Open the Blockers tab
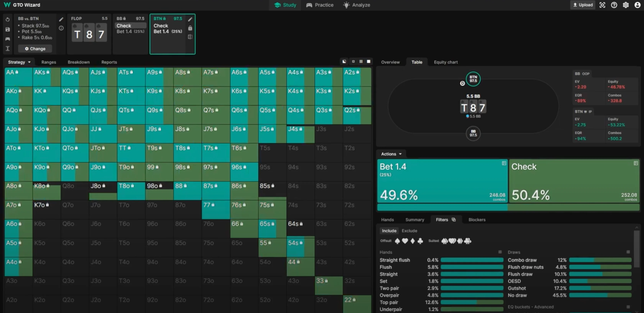 pos(477,220)
